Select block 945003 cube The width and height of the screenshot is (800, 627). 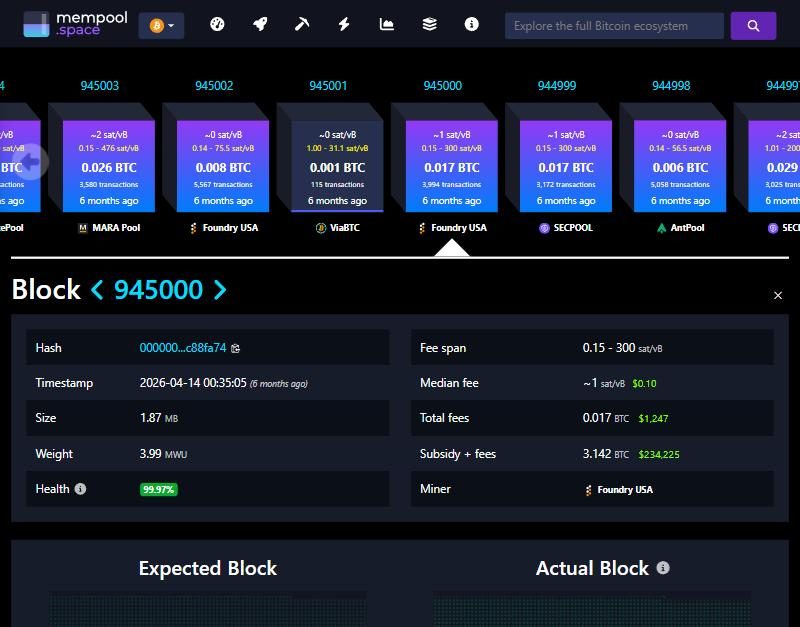pyautogui.click(x=109, y=166)
